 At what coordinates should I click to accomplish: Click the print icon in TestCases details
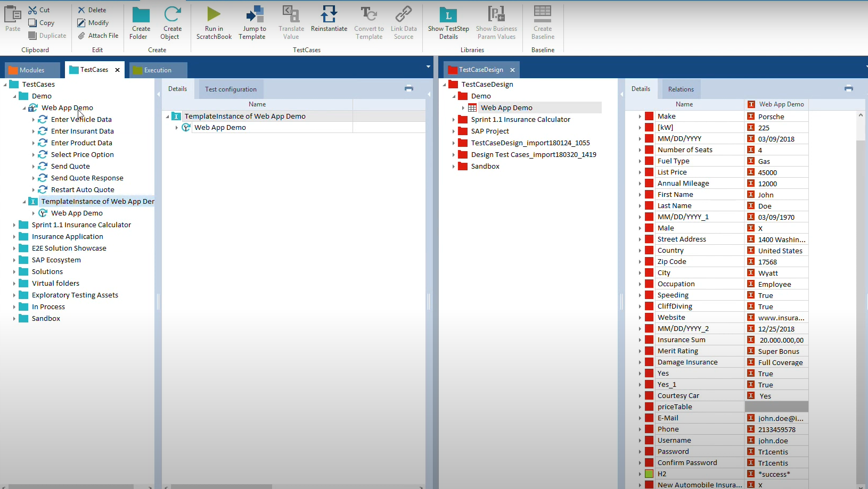(x=409, y=88)
